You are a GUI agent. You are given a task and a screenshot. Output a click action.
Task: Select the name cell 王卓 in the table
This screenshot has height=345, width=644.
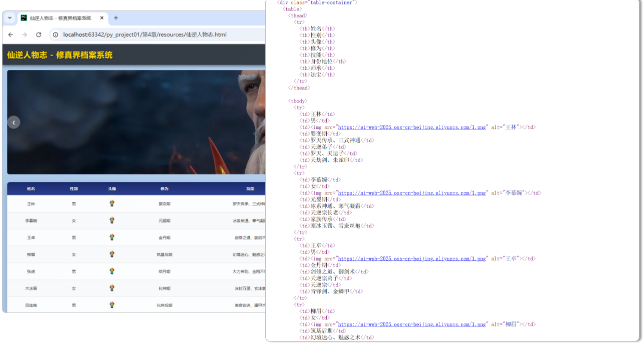click(31, 237)
